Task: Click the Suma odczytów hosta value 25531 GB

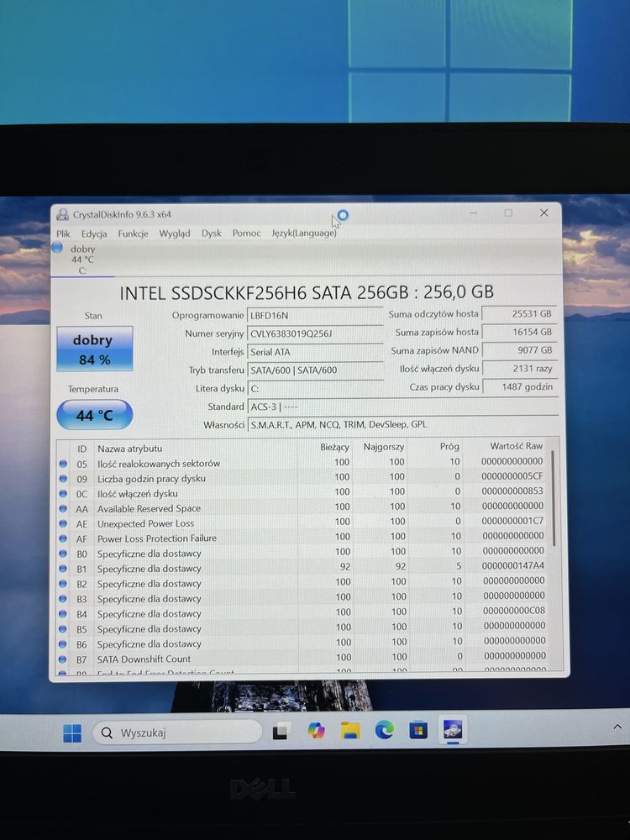Action: [x=519, y=314]
